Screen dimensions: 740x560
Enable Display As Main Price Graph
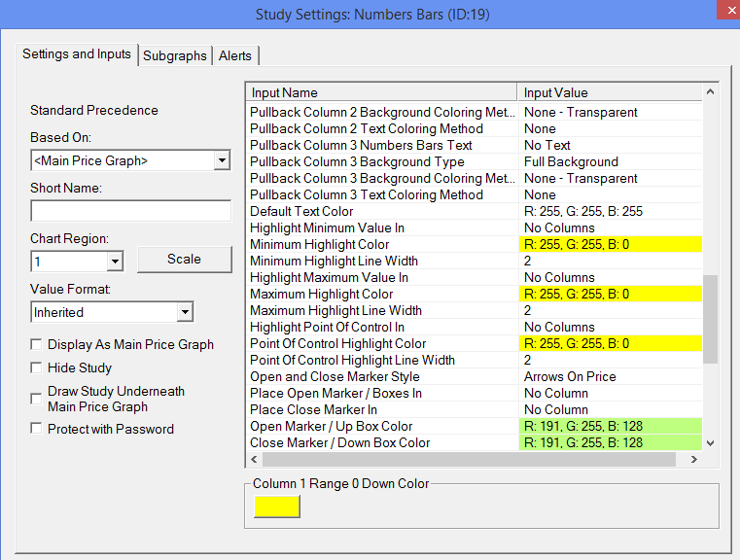[36, 344]
